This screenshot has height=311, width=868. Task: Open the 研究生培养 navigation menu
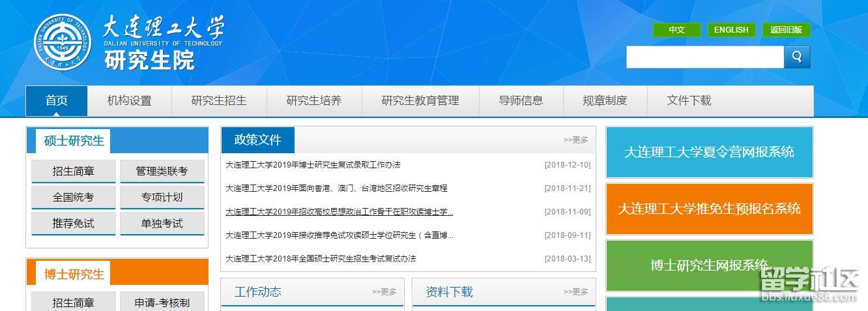[314, 101]
